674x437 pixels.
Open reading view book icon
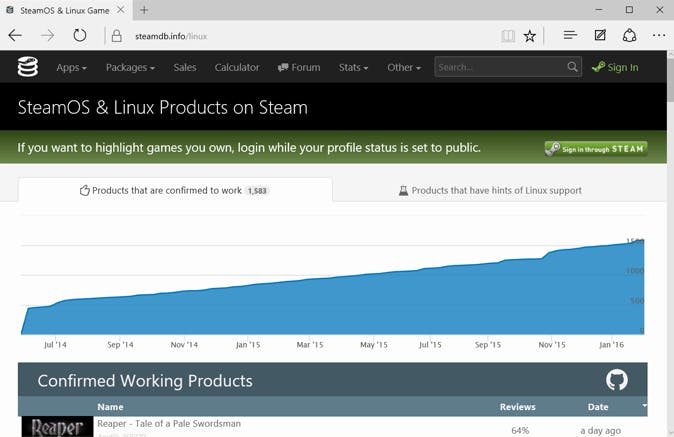[508, 36]
